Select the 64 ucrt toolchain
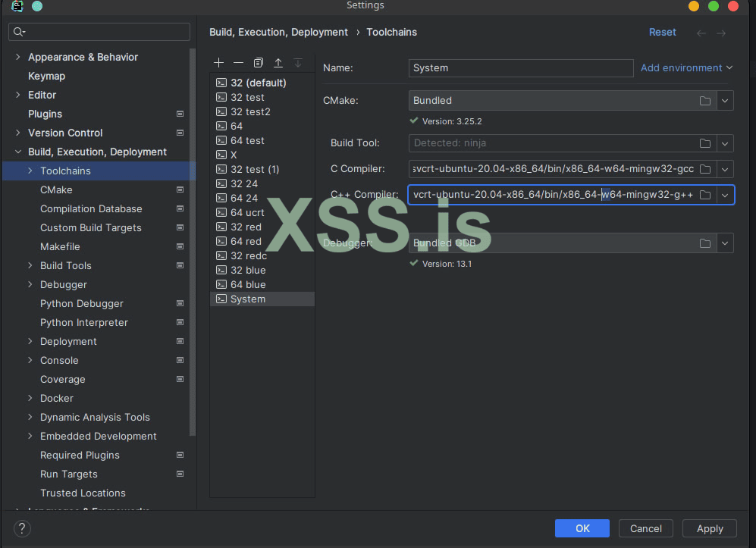Viewport: 756px width, 548px height. (262, 212)
